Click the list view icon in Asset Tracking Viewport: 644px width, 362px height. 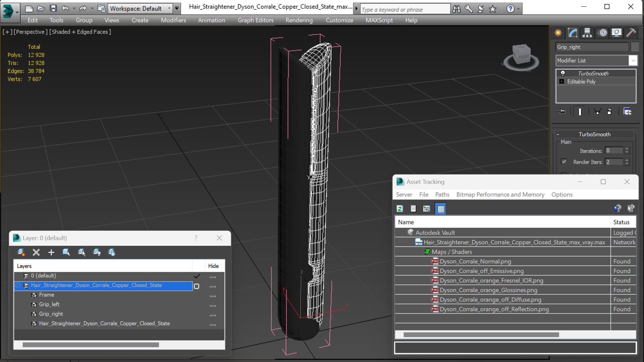413,209
